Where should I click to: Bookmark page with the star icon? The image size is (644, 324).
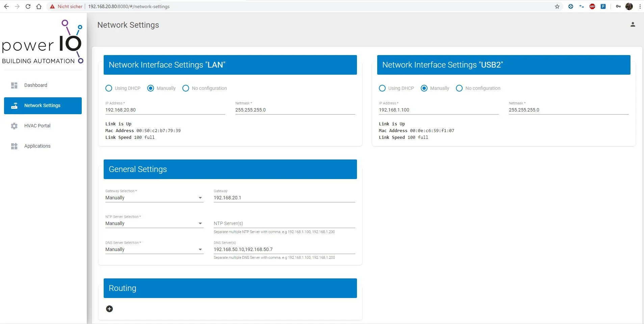pos(557,6)
